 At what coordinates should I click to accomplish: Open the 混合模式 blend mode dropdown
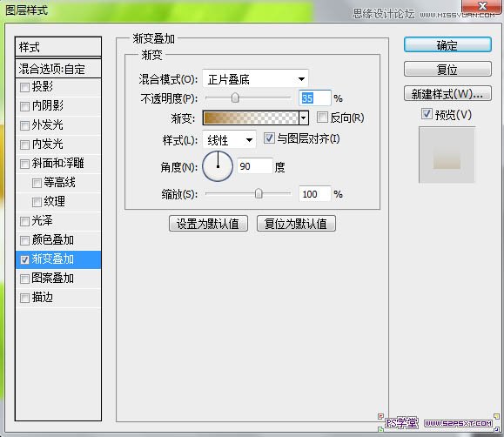pyautogui.click(x=255, y=79)
